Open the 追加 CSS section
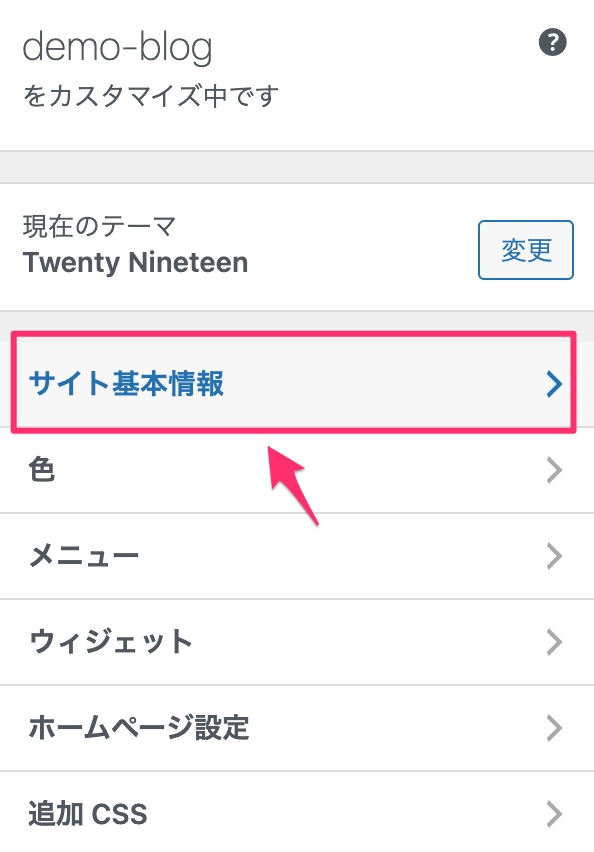This screenshot has width=594, height=852. [297, 812]
